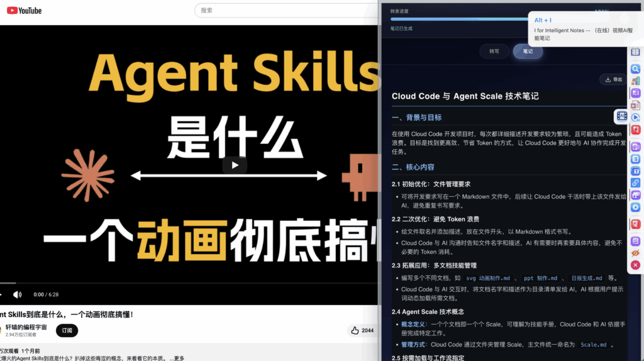Open channel 轩辕的编程宇宙
Viewport: 644px width, 361px height.
pyautogui.click(x=26, y=327)
